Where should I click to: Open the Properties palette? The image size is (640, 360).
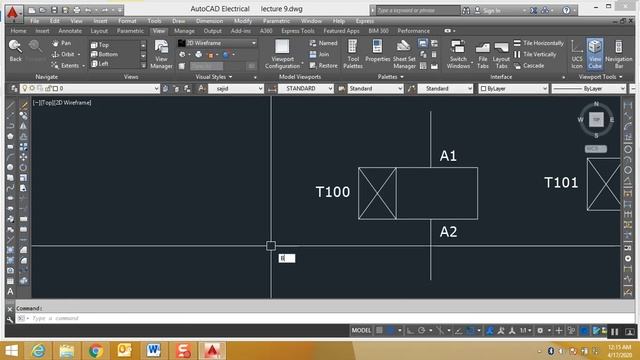pyautogui.click(x=378, y=51)
